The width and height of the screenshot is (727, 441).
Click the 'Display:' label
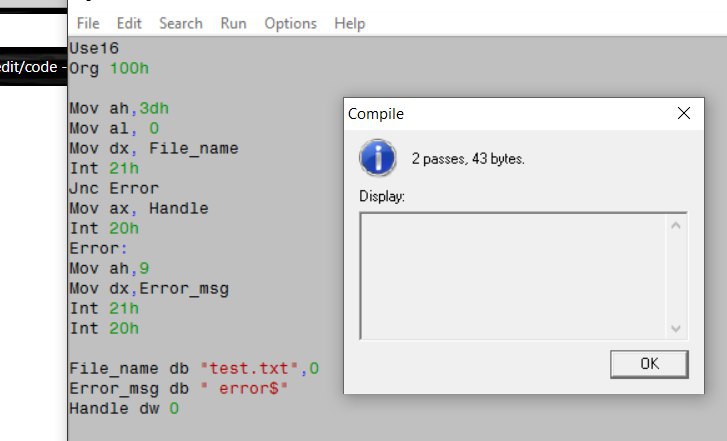point(382,197)
